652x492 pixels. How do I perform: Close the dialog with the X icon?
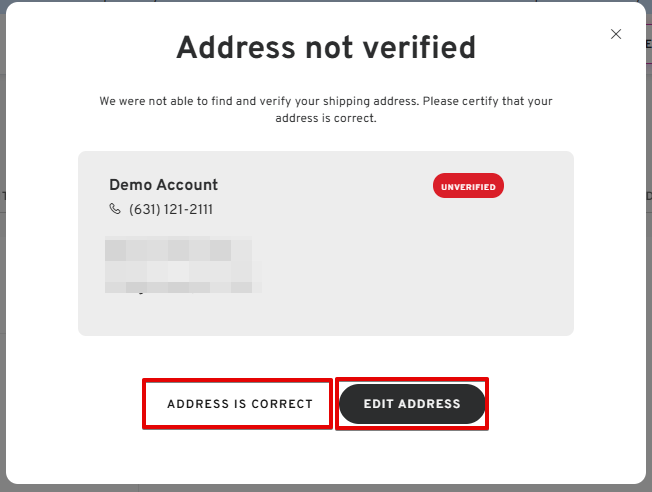coord(616,34)
